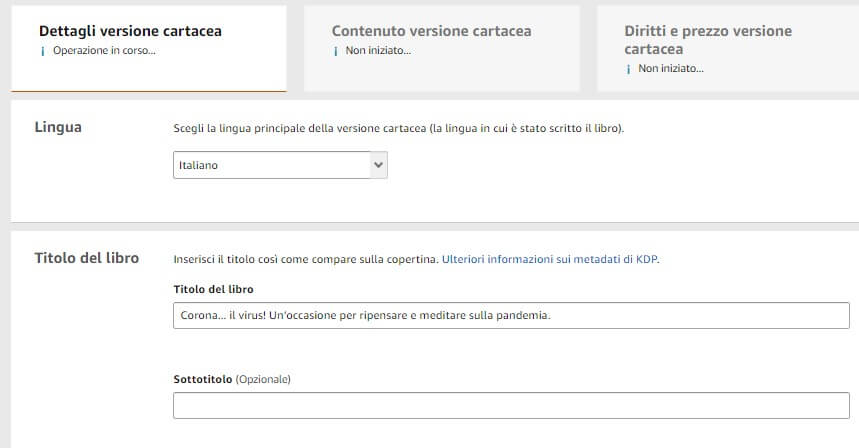Click 'Non iniziato...' status under the Contenuto tab
The image size is (859, 448).
tap(378, 50)
